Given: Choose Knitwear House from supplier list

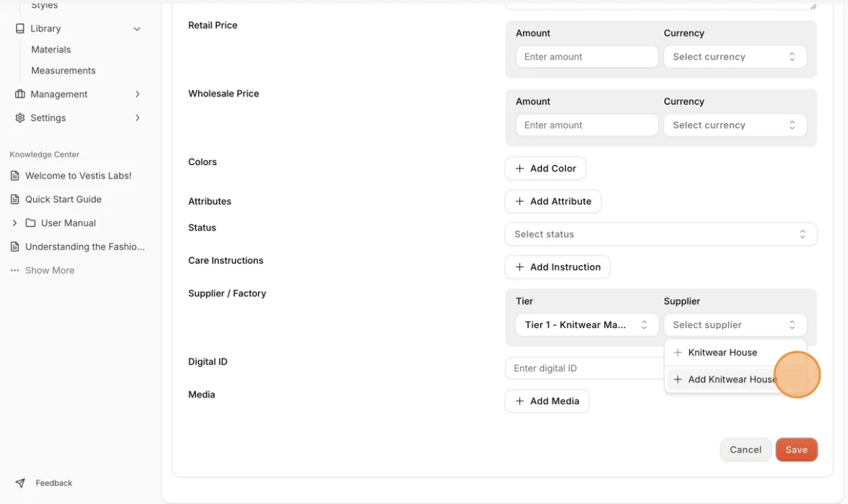Looking at the screenshot, I should [735, 353].
